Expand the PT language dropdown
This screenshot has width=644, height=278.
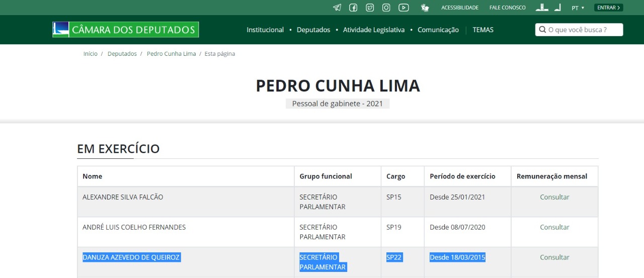[x=578, y=8]
